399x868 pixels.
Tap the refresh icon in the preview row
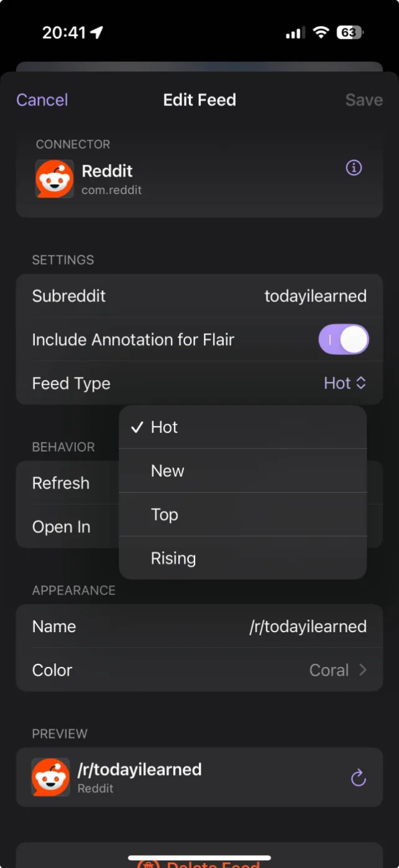(358, 778)
